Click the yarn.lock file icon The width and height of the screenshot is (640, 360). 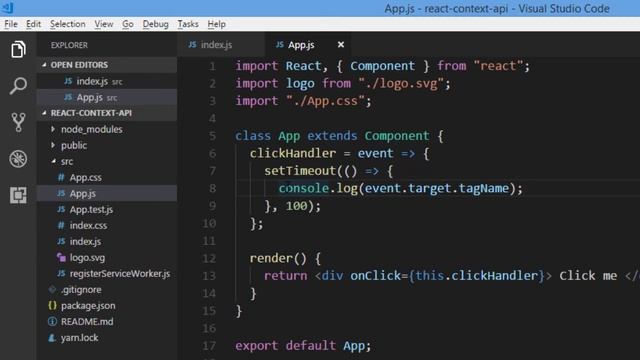pyautogui.click(x=52, y=338)
